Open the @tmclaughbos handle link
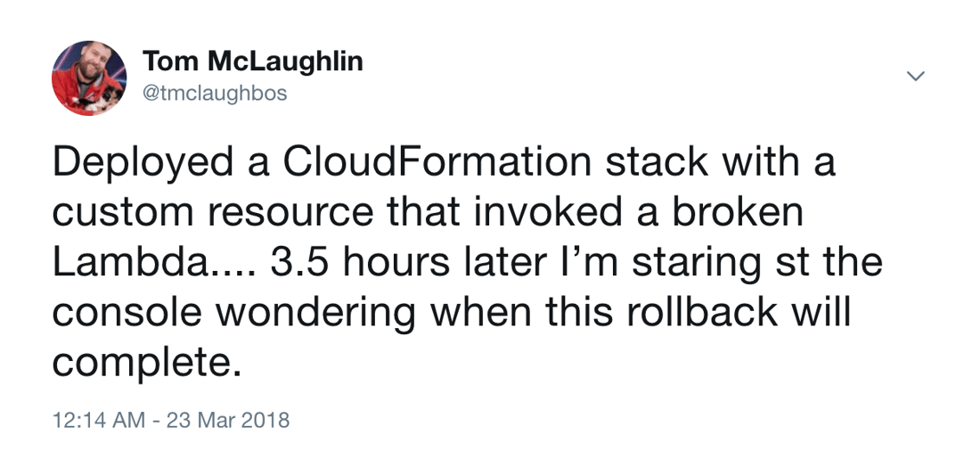The height and width of the screenshot is (451, 980). pos(215,93)
